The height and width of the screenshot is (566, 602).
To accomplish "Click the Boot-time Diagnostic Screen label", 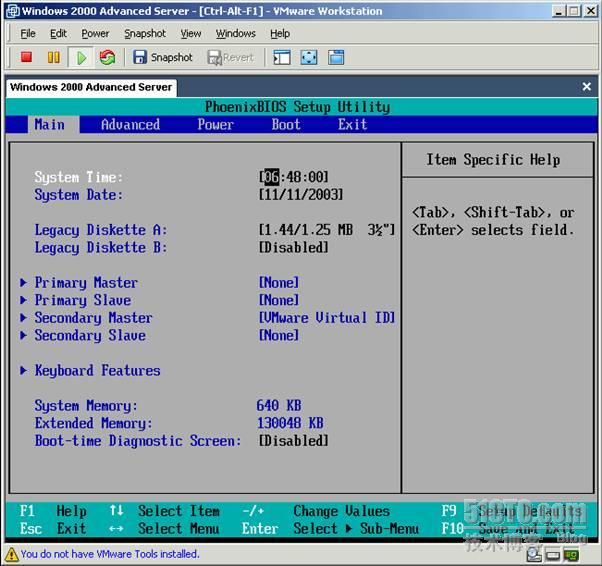I will (138, 441).
